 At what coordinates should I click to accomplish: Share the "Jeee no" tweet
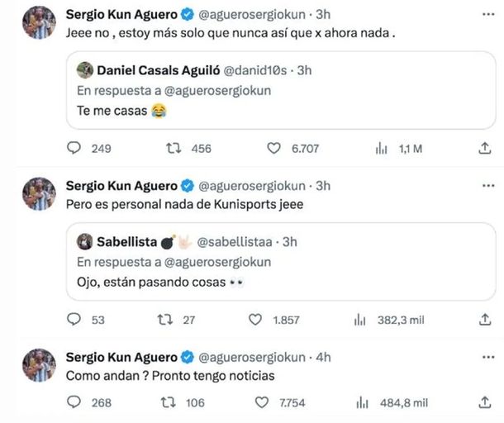tap(485, 149)
